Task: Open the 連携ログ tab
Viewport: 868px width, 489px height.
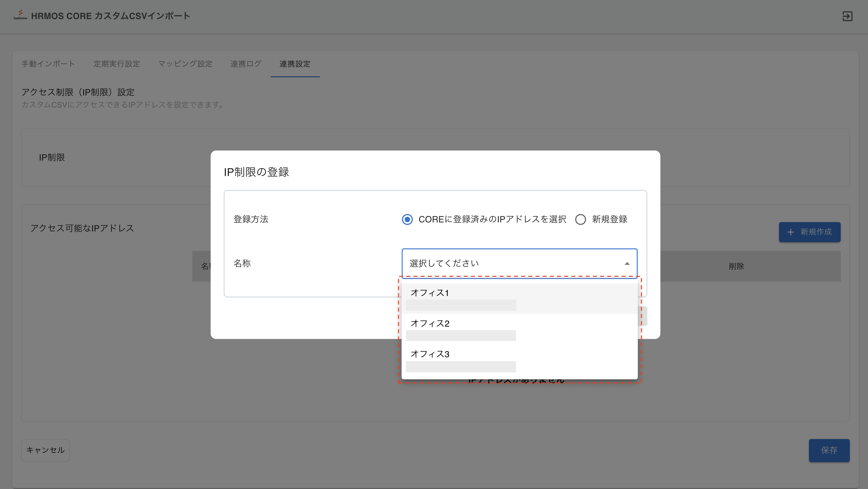Action: tap(246, 64)
